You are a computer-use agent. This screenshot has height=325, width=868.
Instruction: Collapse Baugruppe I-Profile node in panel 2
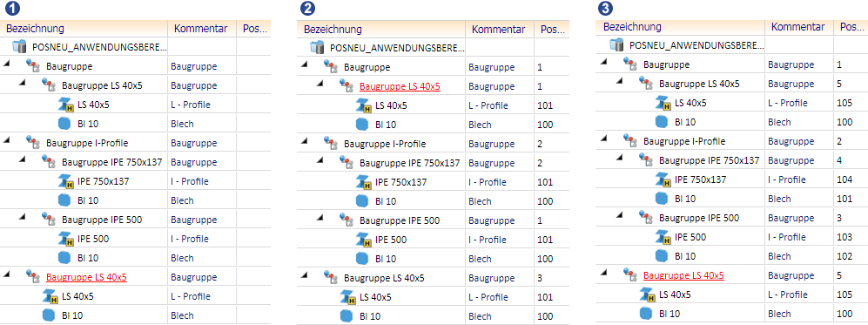point(304,141)
